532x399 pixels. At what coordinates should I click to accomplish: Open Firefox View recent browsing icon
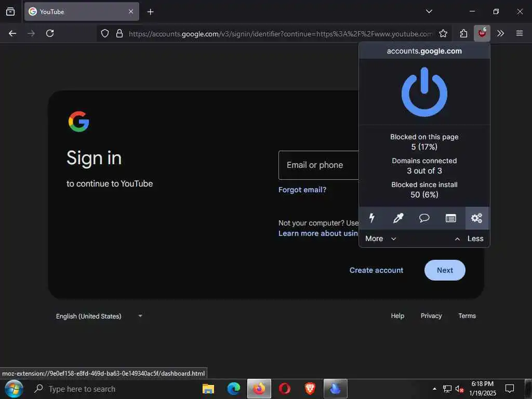[10, 12]
